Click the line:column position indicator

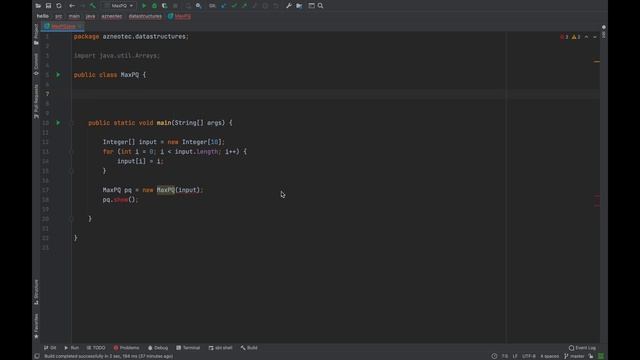click(505, 356)
